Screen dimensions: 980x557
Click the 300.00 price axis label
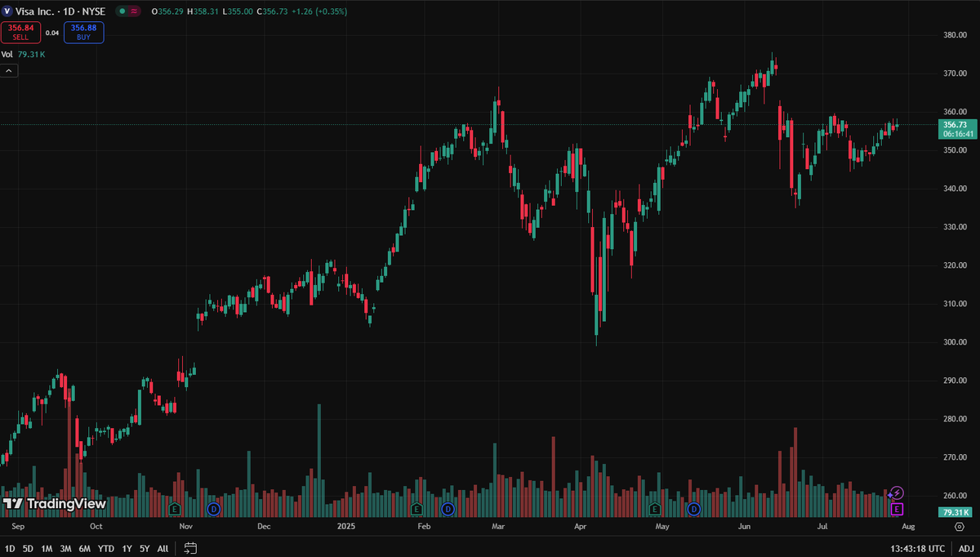point(955,342)
